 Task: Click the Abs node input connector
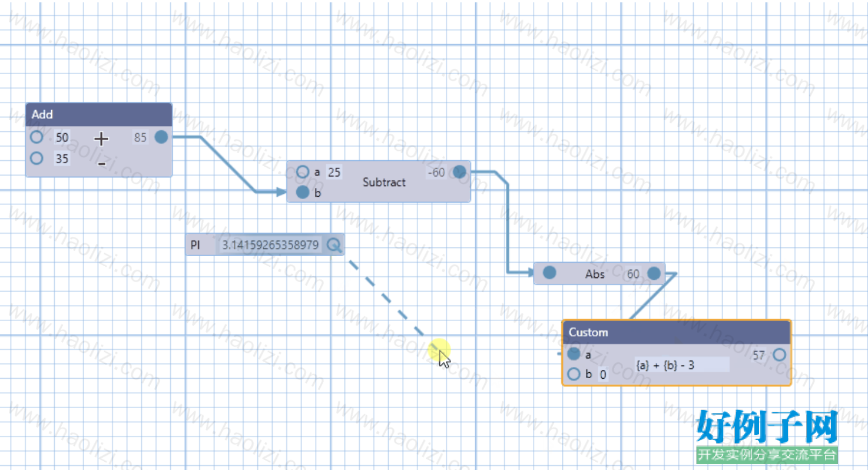coord(549,273)
